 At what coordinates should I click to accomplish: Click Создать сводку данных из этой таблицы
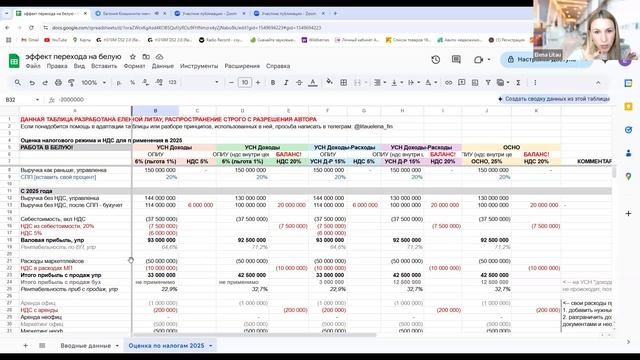(554, 99)
